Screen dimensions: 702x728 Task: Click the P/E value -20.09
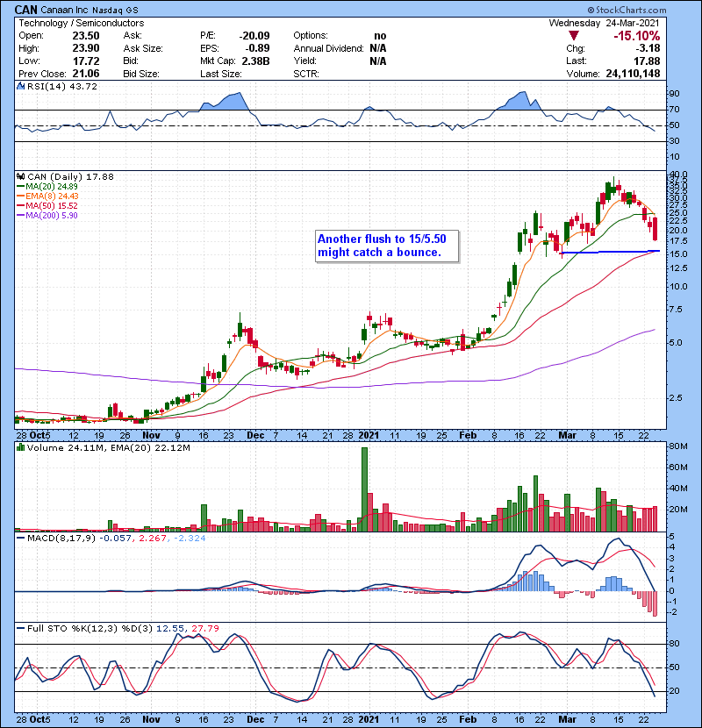pyautogui.click(x=254, y=36)
